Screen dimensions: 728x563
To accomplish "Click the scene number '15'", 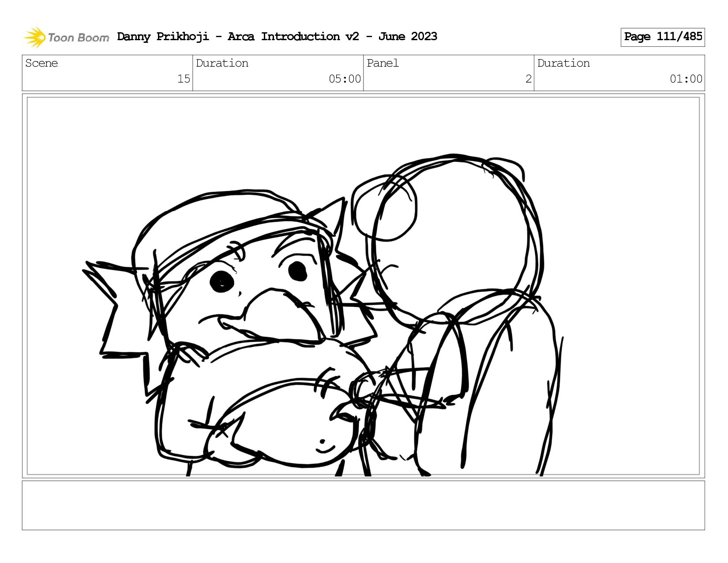I will point(184,79).
